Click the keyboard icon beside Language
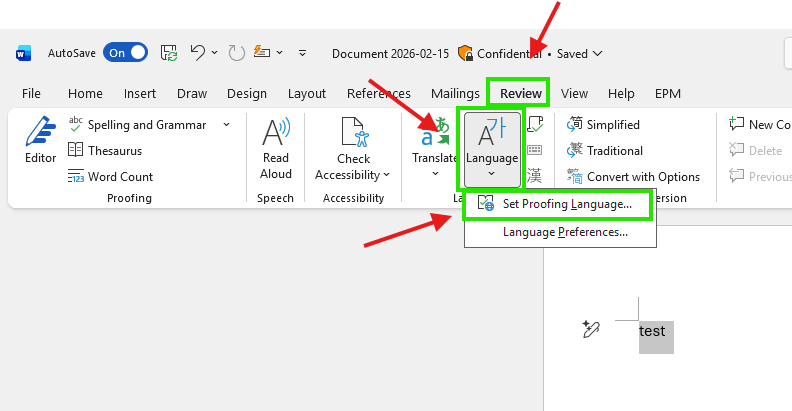The image size is (792, 411). pyautogui.click(x=534, y=150)
